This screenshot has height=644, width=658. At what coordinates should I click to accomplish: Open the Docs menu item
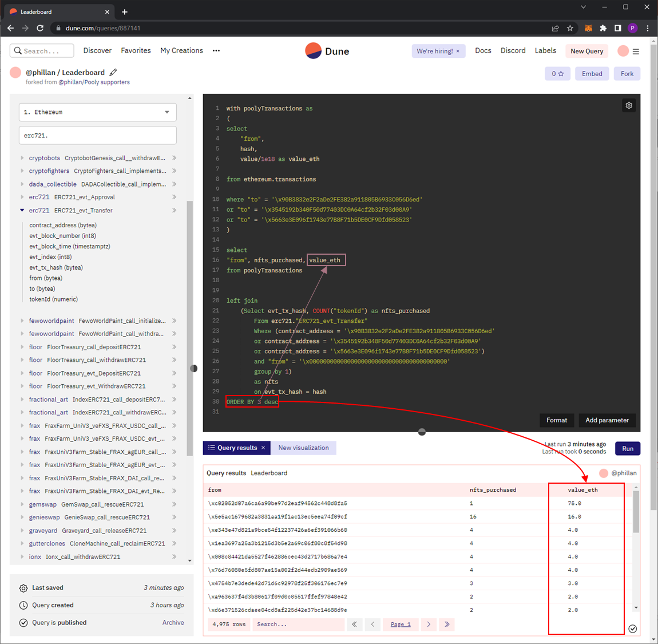coord(483,50)
